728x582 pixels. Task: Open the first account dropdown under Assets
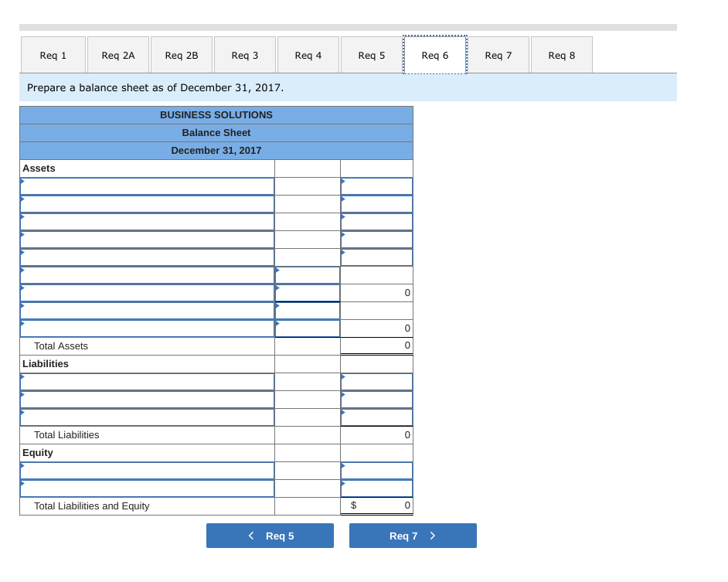click(x=147, y=185)
